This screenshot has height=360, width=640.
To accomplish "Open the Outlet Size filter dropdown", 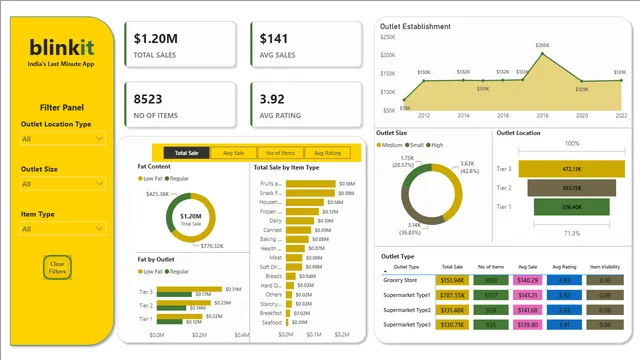I will (x=62, y=184).
